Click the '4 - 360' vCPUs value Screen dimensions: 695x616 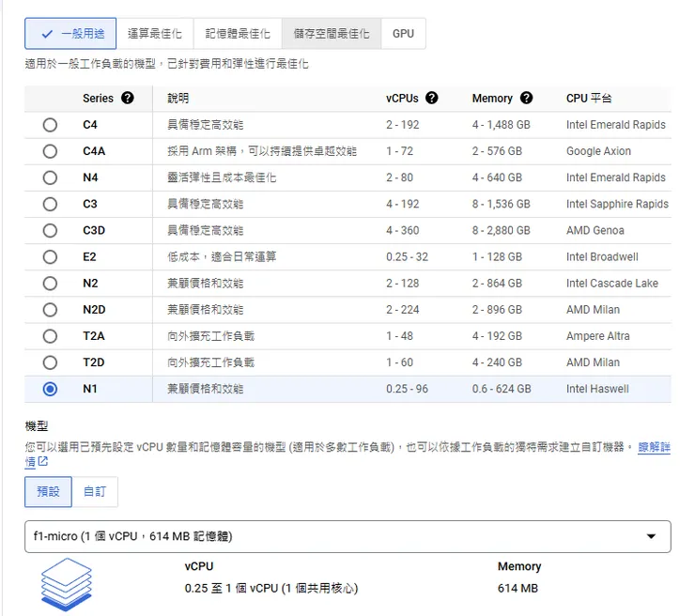[x=403, y=230]
